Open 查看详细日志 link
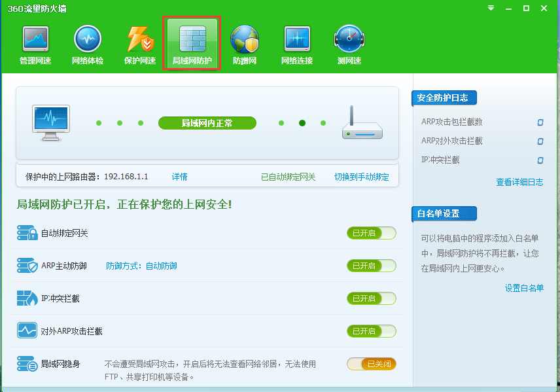560x392 pixels. [519, 182]
